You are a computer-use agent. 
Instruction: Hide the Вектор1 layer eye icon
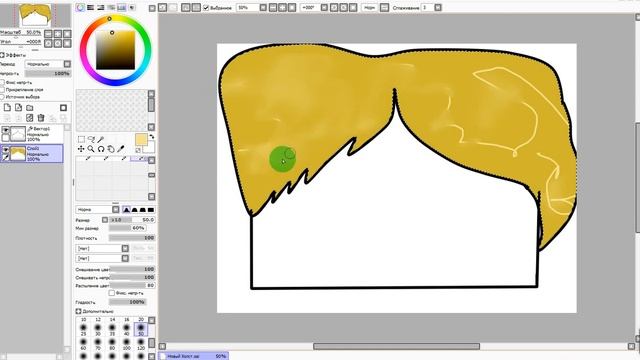5,130
